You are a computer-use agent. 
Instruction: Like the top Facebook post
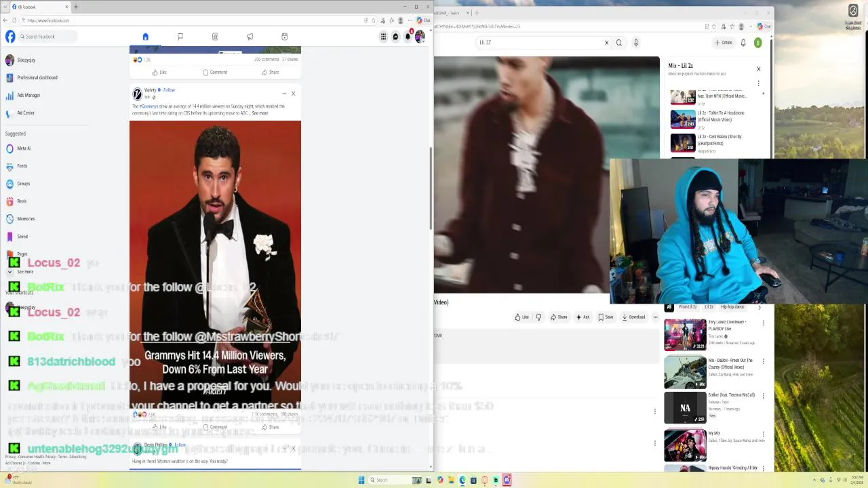tap(159, 73)
